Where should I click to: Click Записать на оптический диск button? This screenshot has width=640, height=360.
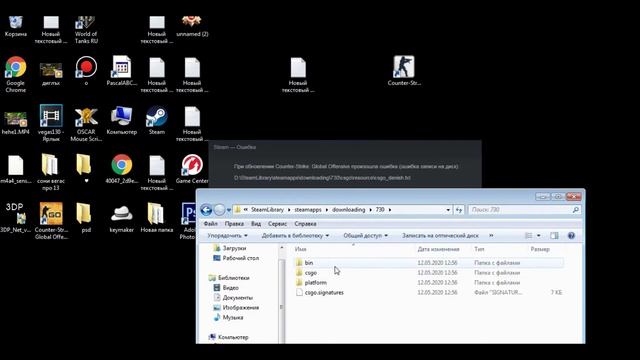(x=440, y=236)
